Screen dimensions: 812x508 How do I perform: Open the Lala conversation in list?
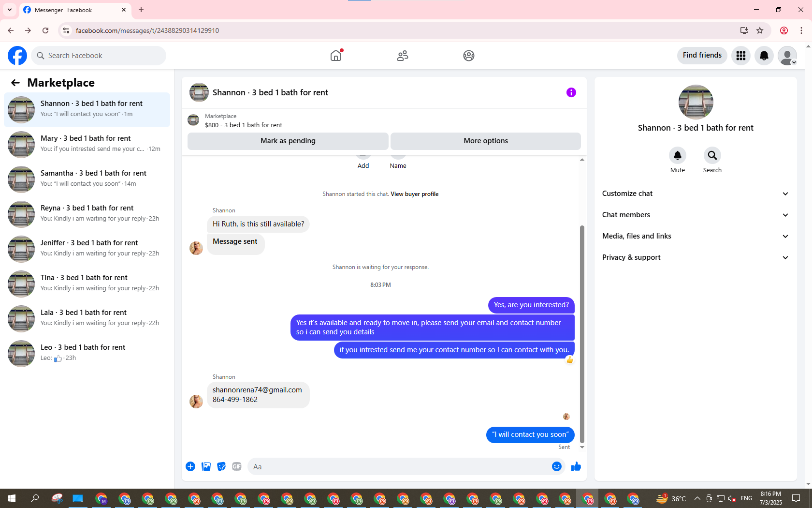[87, 319]
